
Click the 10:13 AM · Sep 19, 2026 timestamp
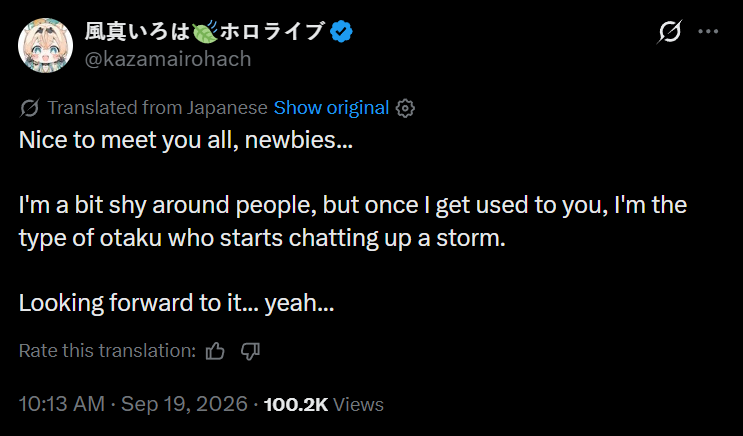click(x=133, y=404)
